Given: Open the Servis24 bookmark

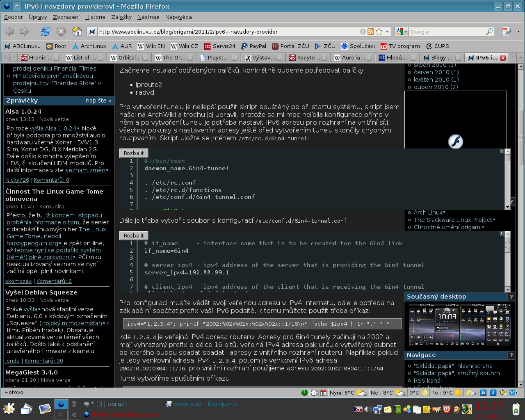Looking at the screenshot, I should (x=220, y=46).
